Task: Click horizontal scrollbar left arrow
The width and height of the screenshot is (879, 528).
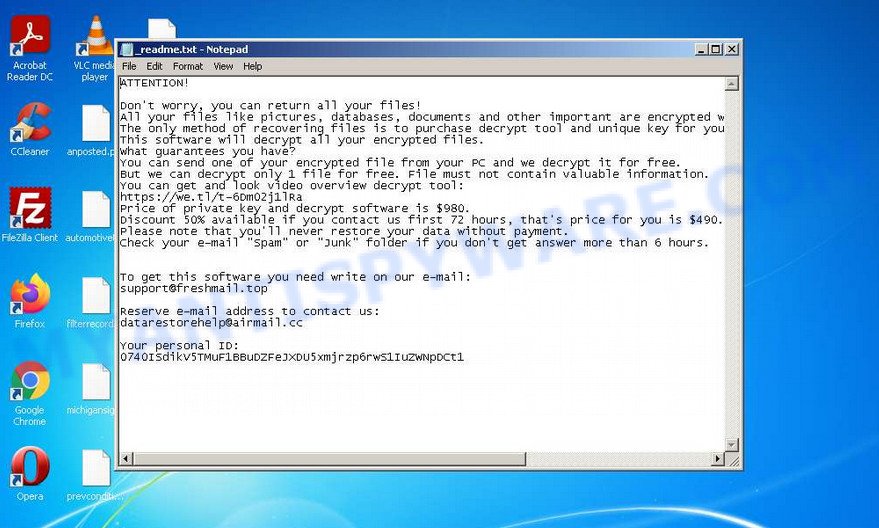Action: (x=126, y=459)
